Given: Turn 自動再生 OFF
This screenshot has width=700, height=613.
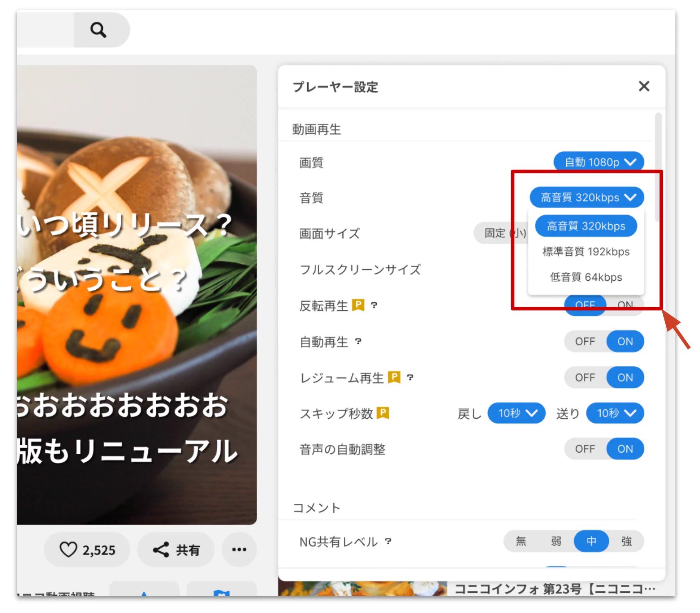Looking at the screenshot, I should tap(585, 341).
